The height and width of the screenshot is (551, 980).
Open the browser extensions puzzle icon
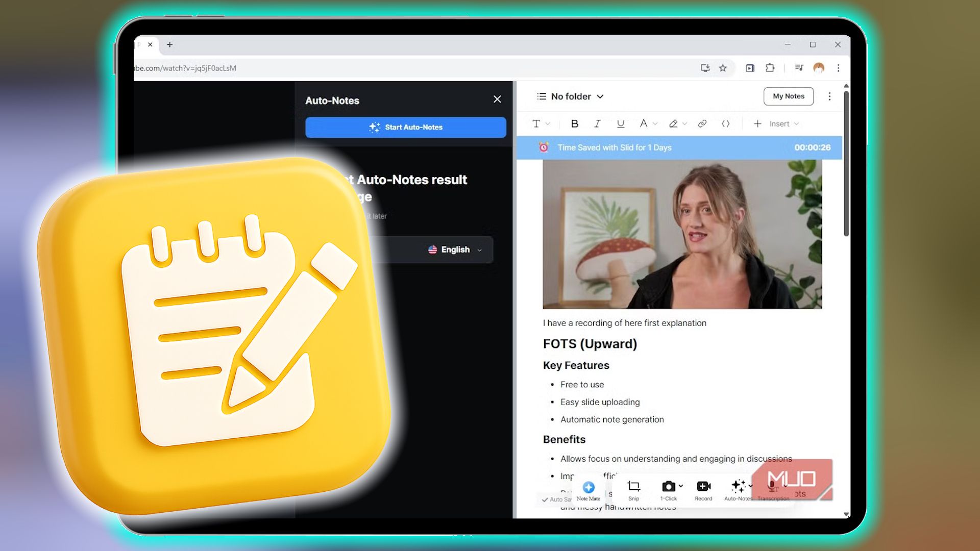[770, 68]
